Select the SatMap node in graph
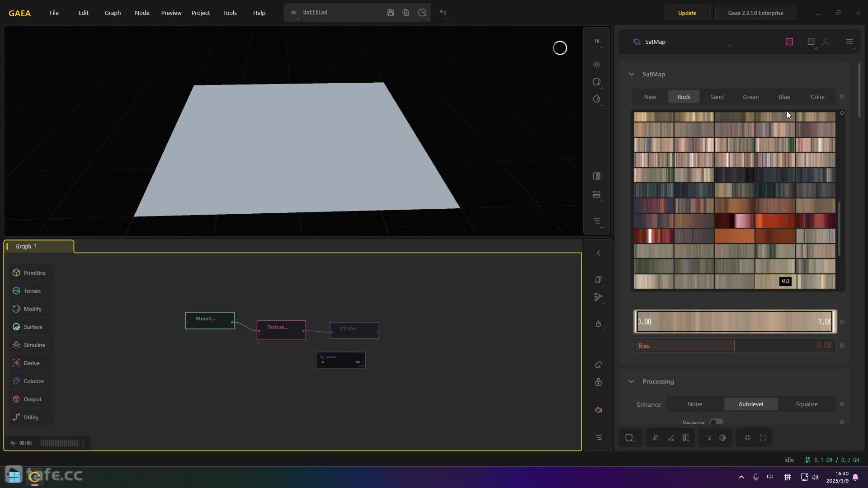The width and height of the screenshot is (868, 488). [340, 360]
